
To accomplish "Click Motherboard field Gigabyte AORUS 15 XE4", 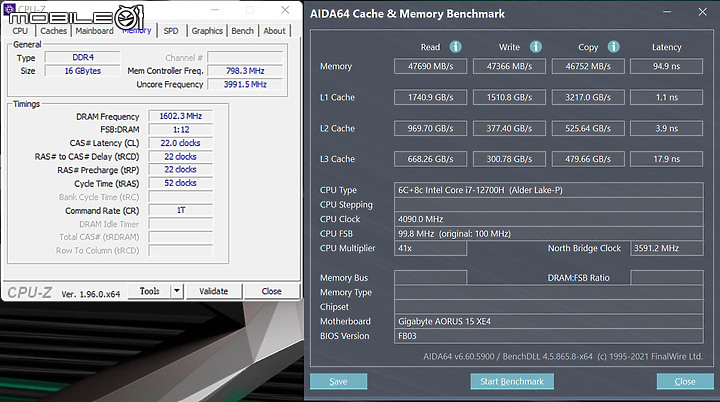I will pyautogui.click(x=549, y=321).
